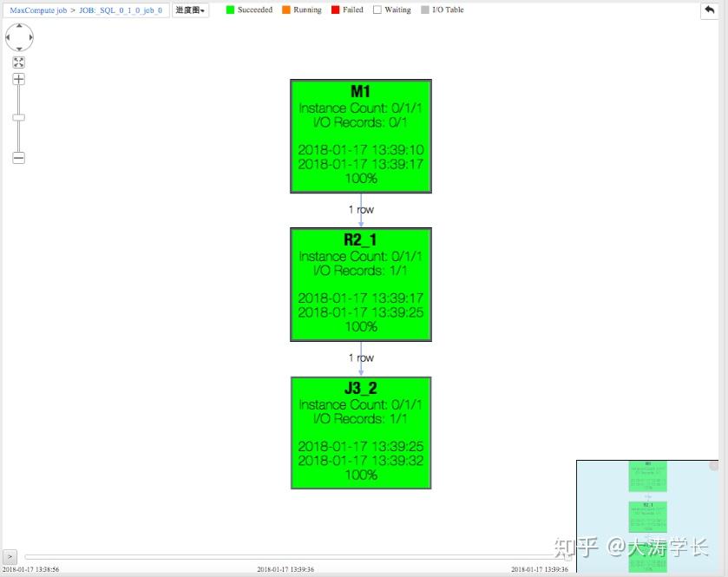Click the white Waiting legend box
This screenshot has width=728, height=577.
377,10
